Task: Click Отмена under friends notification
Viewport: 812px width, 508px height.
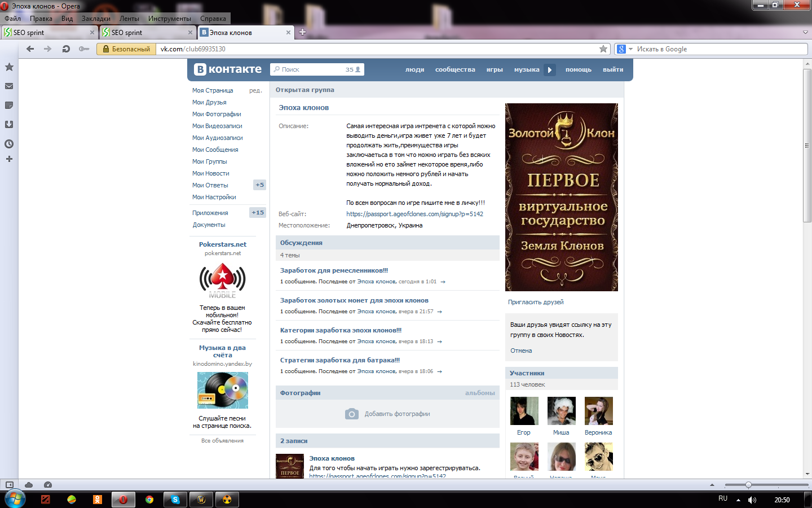Action: point(521,351)
